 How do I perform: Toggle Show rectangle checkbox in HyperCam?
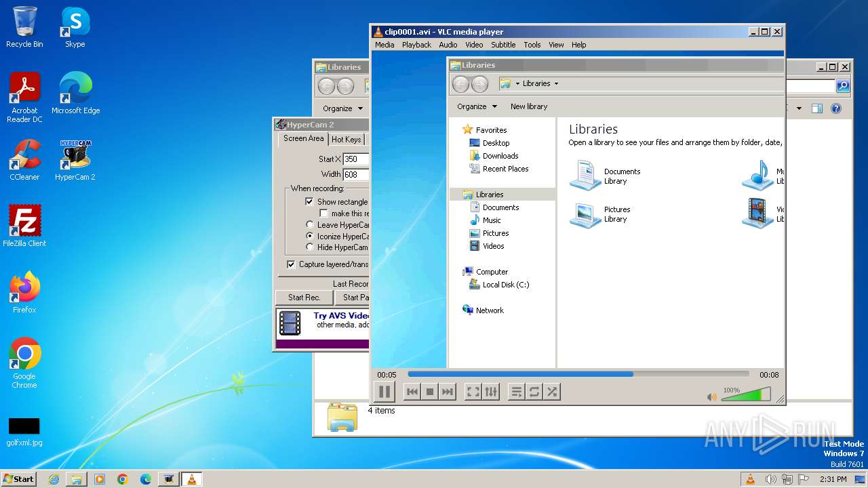coord(309,202)
